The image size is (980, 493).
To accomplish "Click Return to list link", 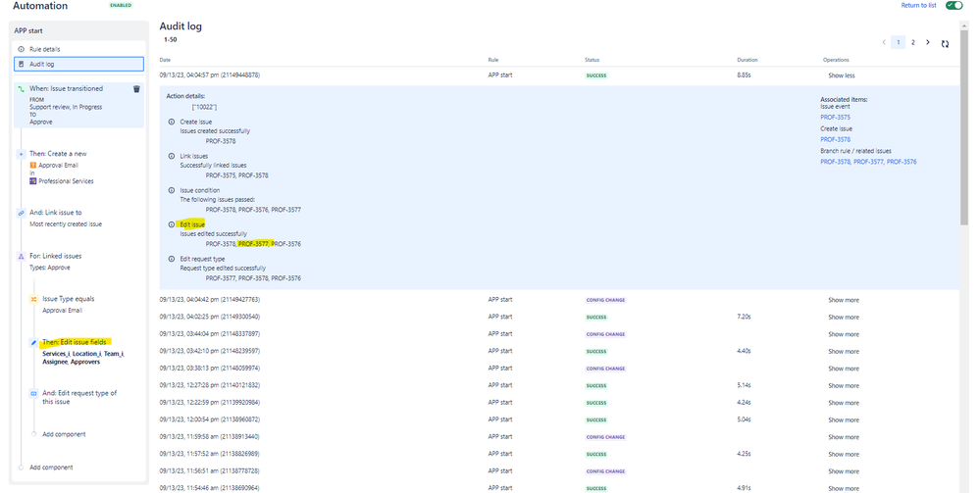I will [x=918, y=6].
